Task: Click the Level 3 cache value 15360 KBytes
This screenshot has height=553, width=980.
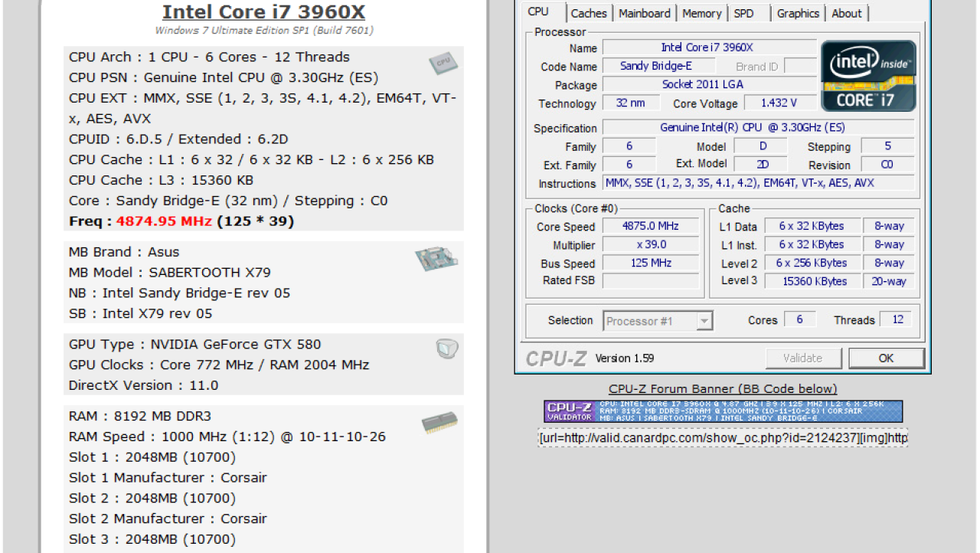Action: click(812, 281)
